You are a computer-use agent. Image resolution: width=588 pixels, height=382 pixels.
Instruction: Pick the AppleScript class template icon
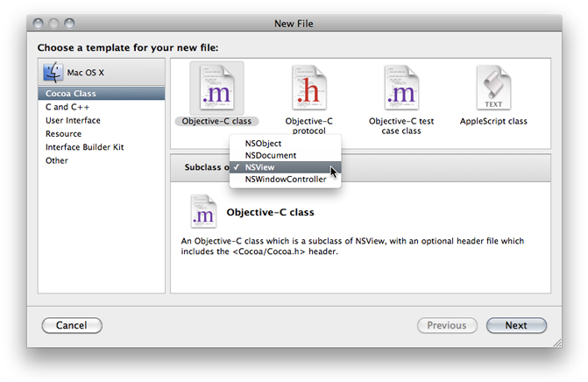tap(493, 88)
